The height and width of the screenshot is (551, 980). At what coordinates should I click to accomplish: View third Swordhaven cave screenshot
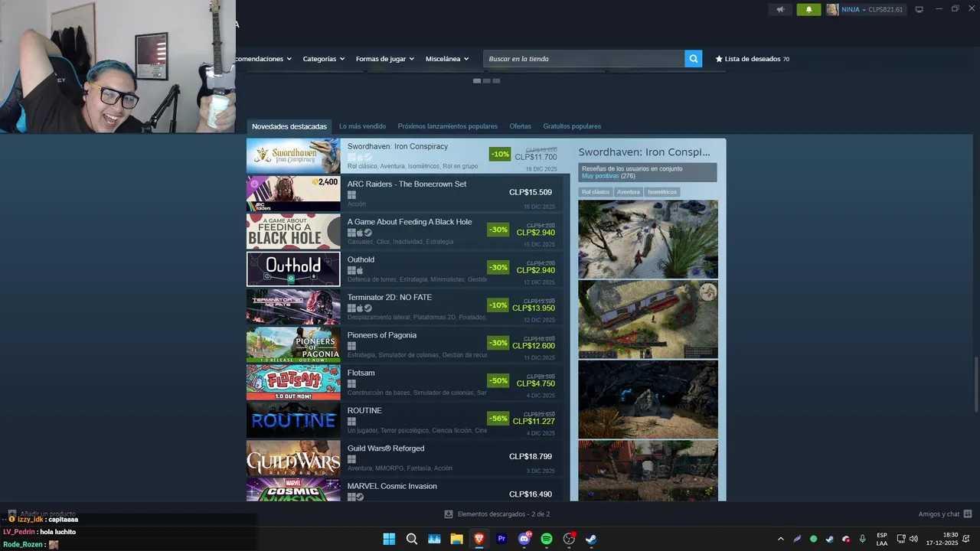click(x=648, y=399)
